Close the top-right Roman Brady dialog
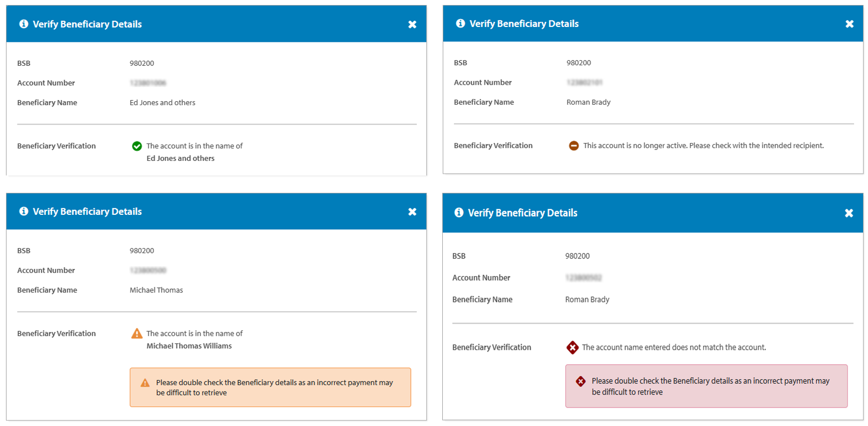The height and width of the screenshot is (426, 868). 849,23
